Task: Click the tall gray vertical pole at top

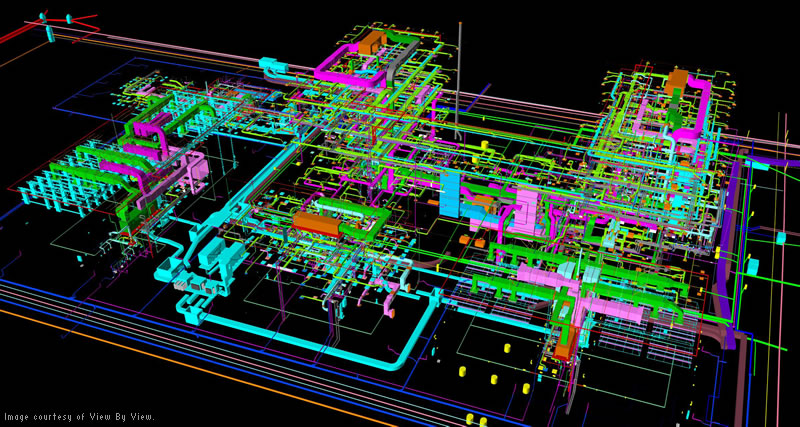Action: click(x=459, y=77)
